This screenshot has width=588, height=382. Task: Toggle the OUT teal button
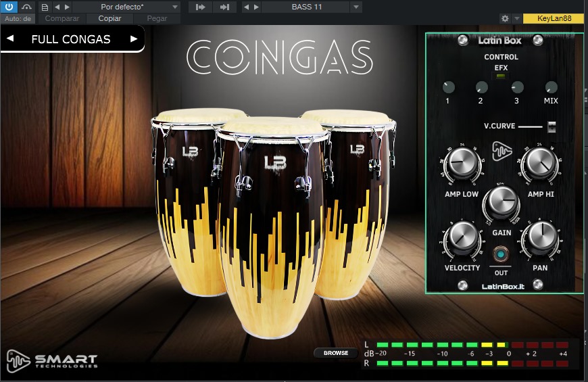point(501,254)
